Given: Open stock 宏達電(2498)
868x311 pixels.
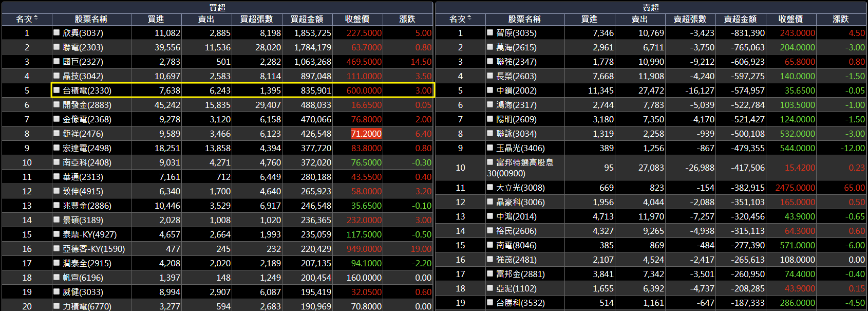Looking at the screenshot, I should [x=87, y=148].
